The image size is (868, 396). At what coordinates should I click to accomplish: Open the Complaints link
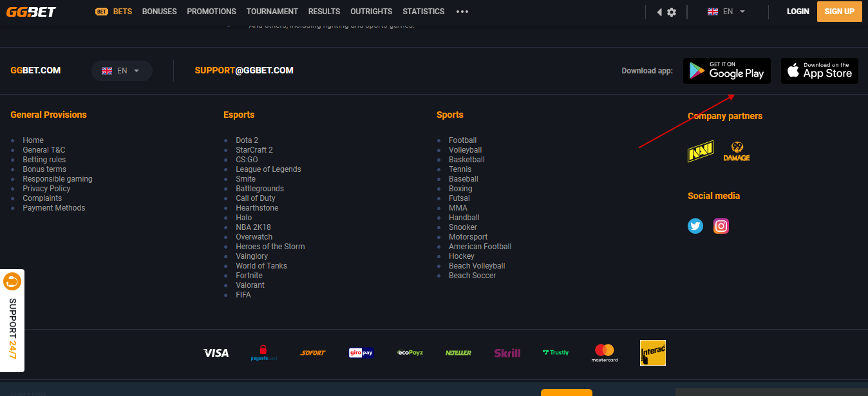point(42,198)
